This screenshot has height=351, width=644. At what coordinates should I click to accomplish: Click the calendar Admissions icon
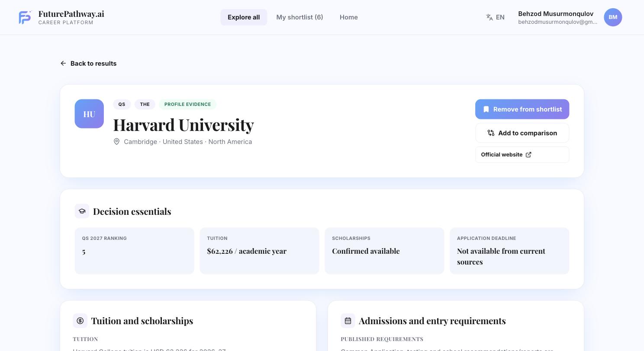coord(348,321)
